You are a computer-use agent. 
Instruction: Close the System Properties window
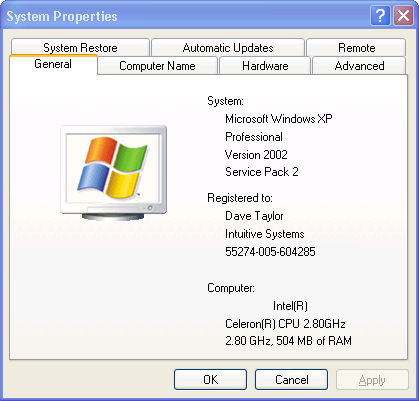coord(403,16)
